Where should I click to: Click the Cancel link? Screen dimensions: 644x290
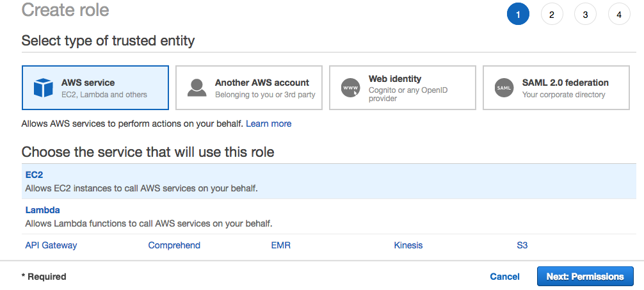504,277
